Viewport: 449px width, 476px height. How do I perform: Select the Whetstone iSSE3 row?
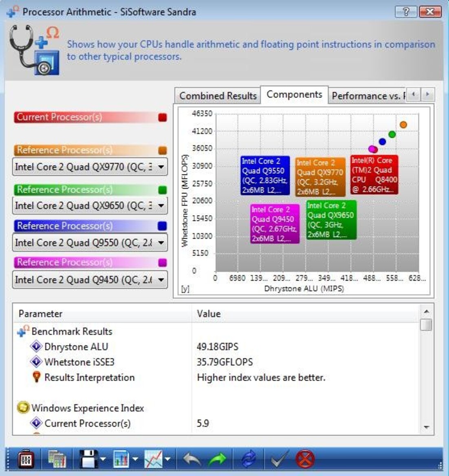pos(216,362)
